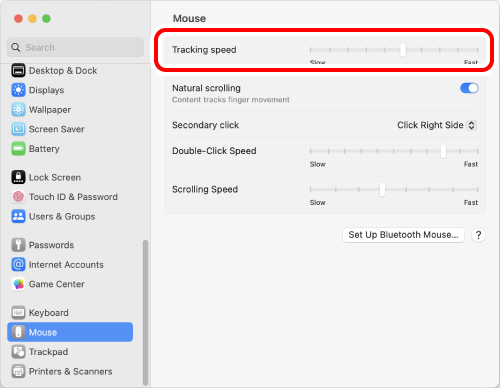The width and height of the screenshot is (500, 388).
Task: Open Touch ID fingerprint icon
Action: coord(18,197)
